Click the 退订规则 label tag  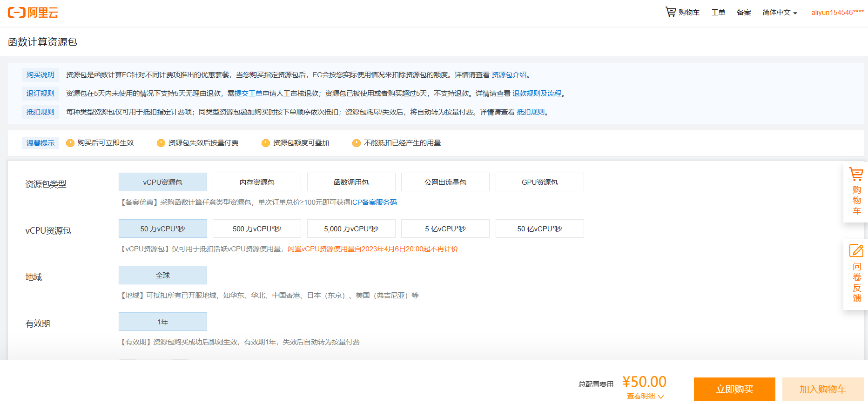pos(40,94)
